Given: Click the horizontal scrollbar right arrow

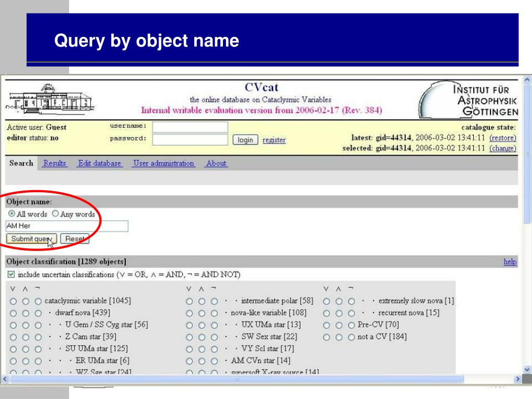Looking at the screenshot, I should pos(518,379).
